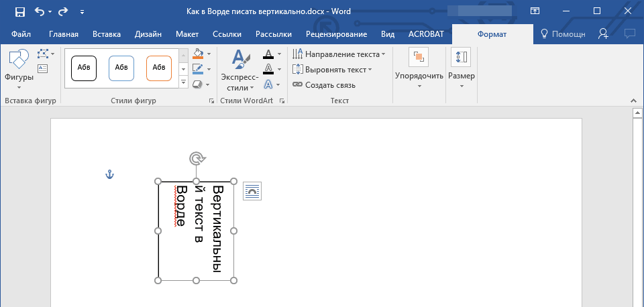The width and height of the screenshot is (644, 307).
Task: Redo the last action
Action: 63,11
